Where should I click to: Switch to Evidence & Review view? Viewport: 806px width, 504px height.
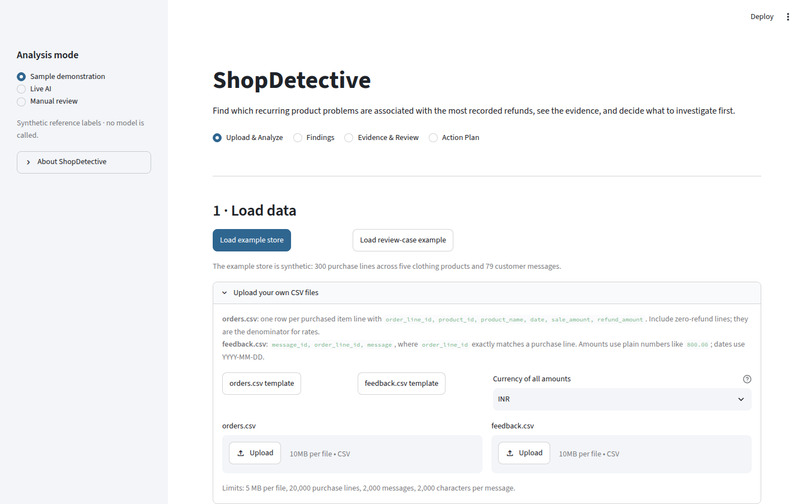click(x=381, y=137)
